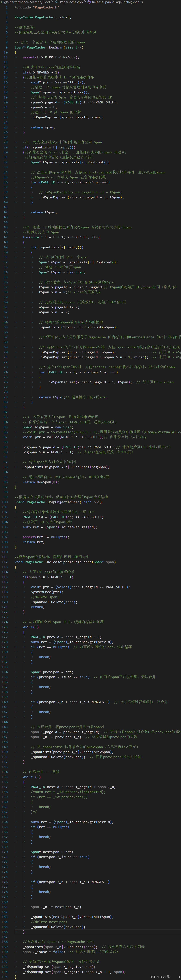Screen dimensions: 181x980
Task: Click the SystemFree(ptr); call
Action: coord(47,592)
